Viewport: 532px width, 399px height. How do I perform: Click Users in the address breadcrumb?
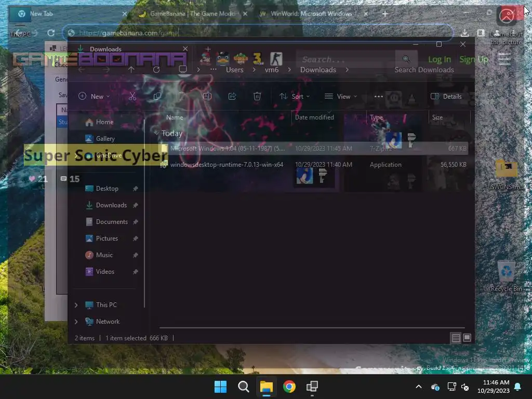[235, 70]
